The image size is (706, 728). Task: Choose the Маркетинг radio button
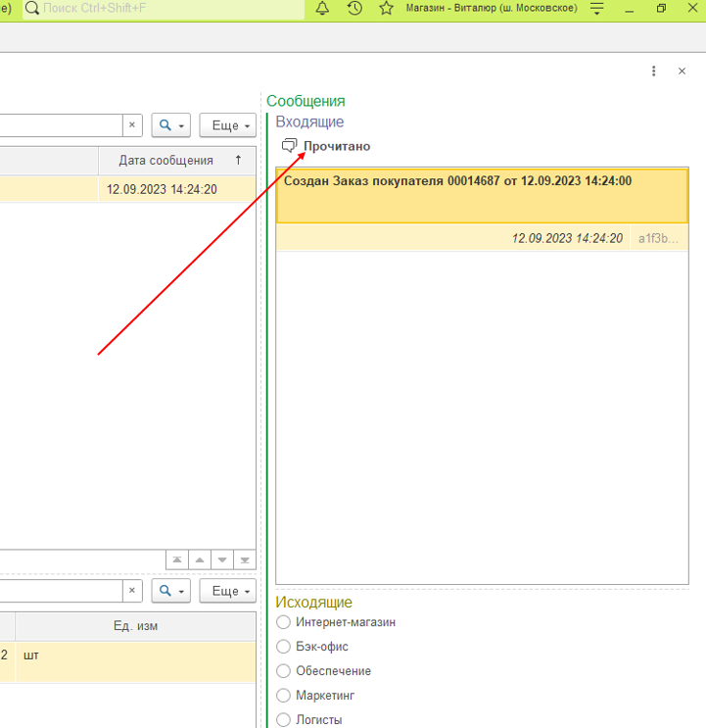(x=284, y=696)
